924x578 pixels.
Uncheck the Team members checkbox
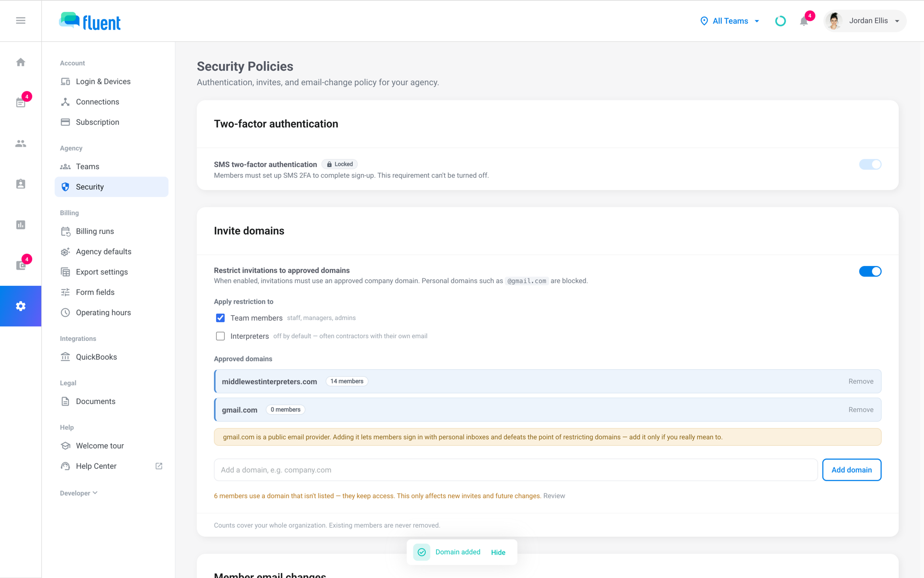pyautogui.click(x=220, y=318)
